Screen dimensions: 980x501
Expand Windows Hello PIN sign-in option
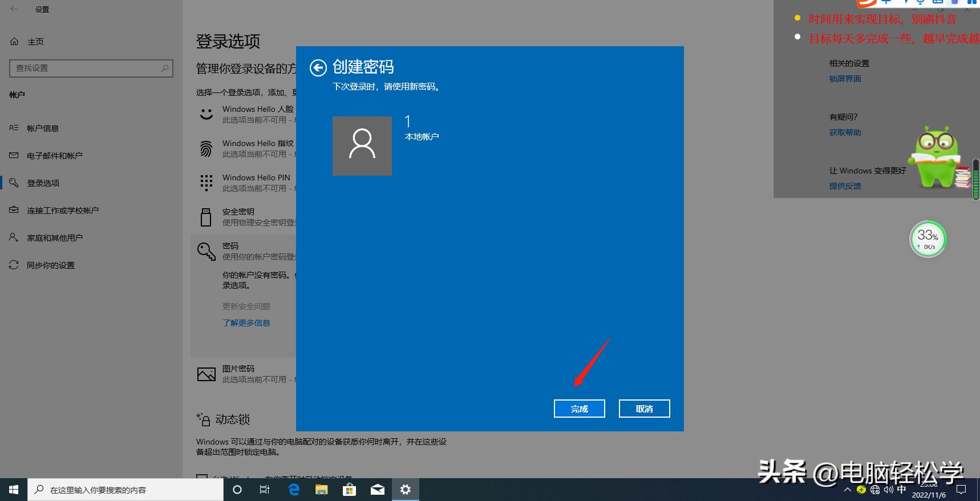[x=245, y=183]
